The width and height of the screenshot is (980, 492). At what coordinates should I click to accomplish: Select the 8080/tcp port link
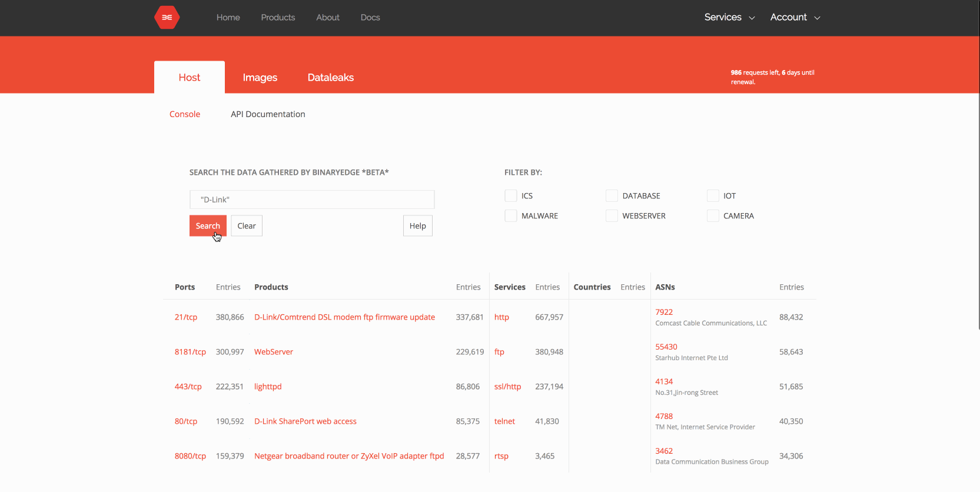(190, 456)
